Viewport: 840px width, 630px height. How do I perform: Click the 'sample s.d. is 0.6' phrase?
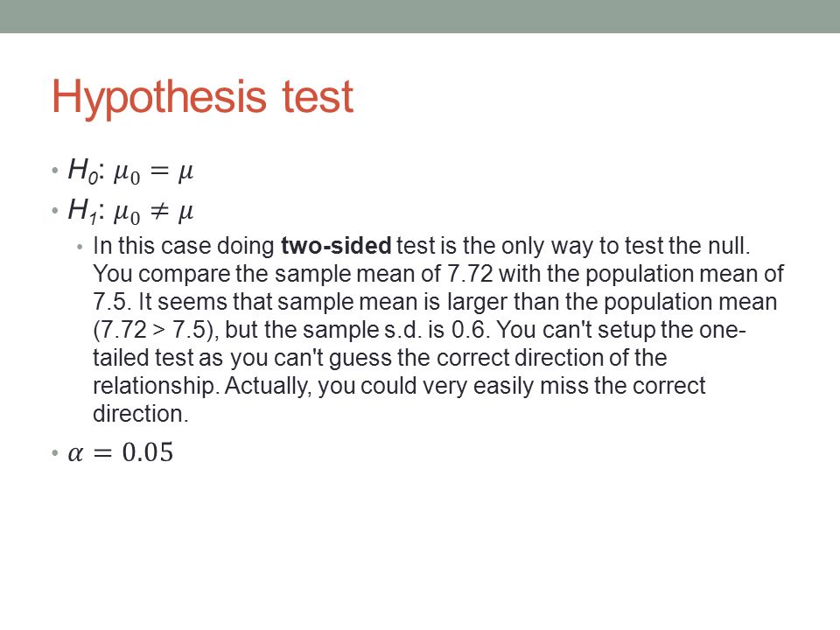point(395,330)
